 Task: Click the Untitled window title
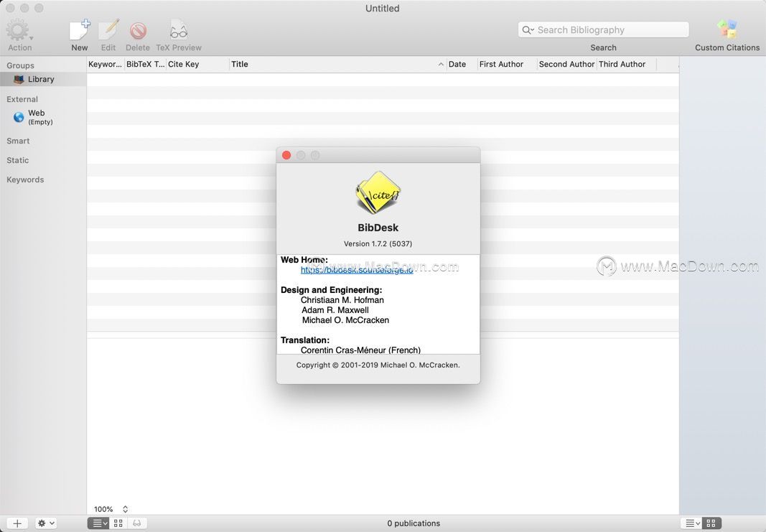point(383,9)
